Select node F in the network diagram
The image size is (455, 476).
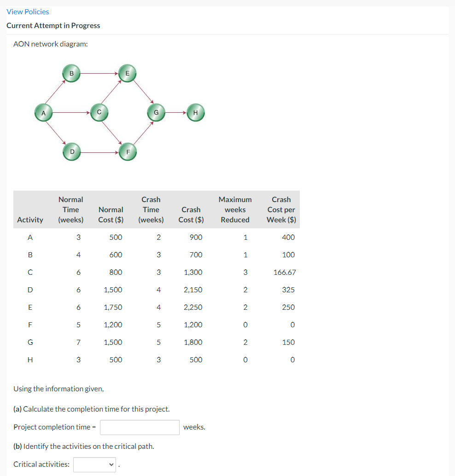click(128, 151)
